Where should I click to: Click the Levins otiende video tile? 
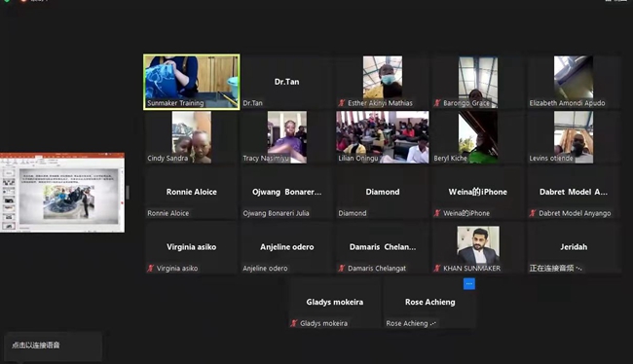point(574,137)
